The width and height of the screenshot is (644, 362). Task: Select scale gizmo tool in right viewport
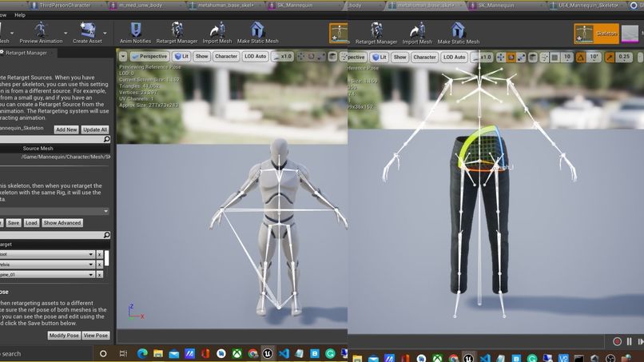(x=521, y=58)
